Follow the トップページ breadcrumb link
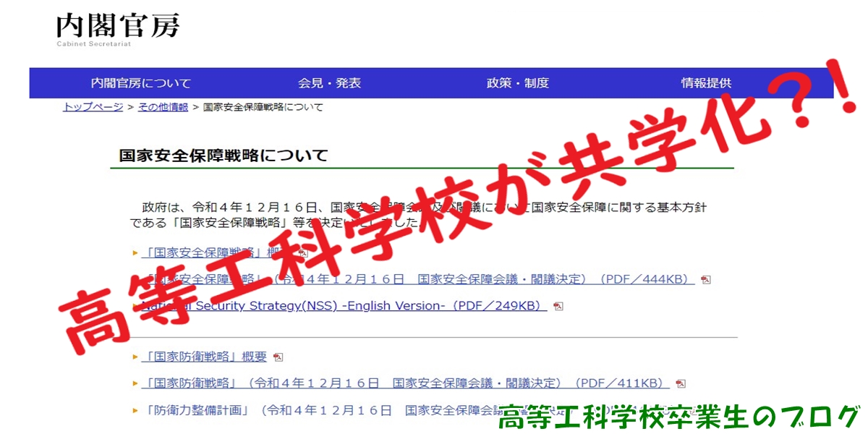 click(x=93, y=107)
